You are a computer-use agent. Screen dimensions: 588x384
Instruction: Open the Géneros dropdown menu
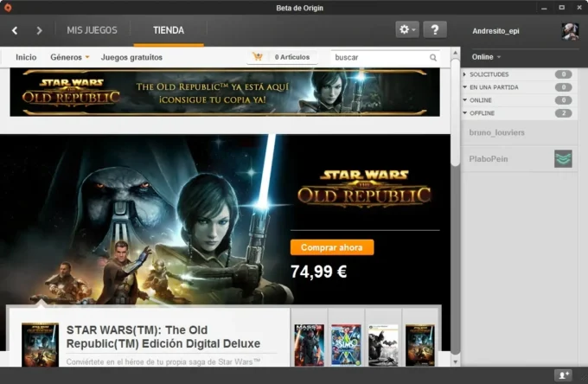point(69,57)
